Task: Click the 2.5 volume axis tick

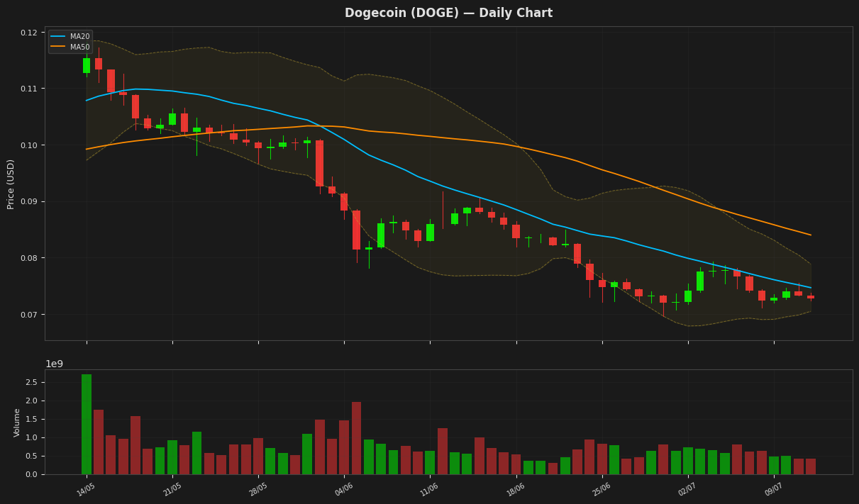Action: [x=33, y=382]
